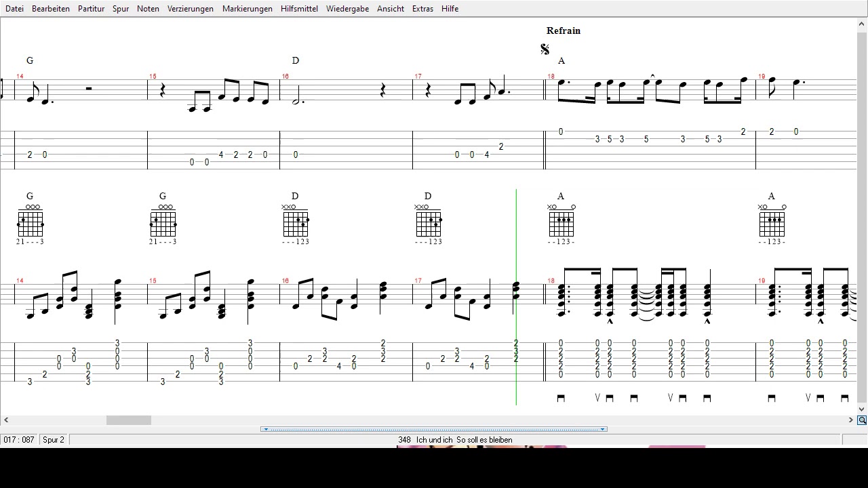This screenshot has width=868, height=488.
Task: Click the scroll-left arrow of the horizontal scrollbar
Action: [6, 420]
